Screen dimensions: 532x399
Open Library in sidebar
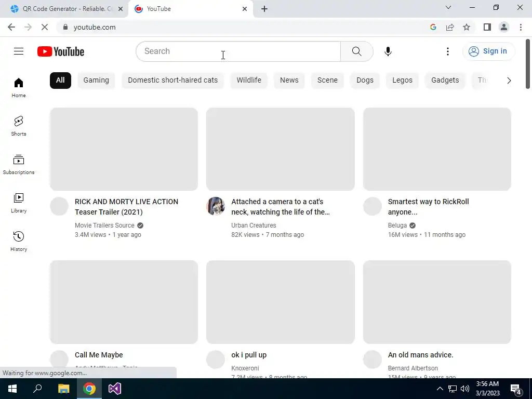[x=19, y=203]
